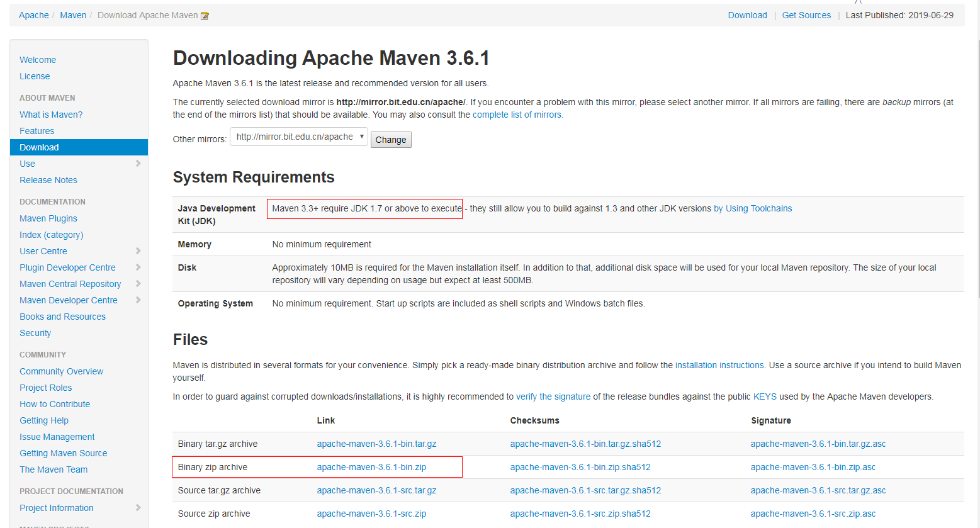Click the Change mirror button
Viewport: 980px width, 528px height.
391,140
